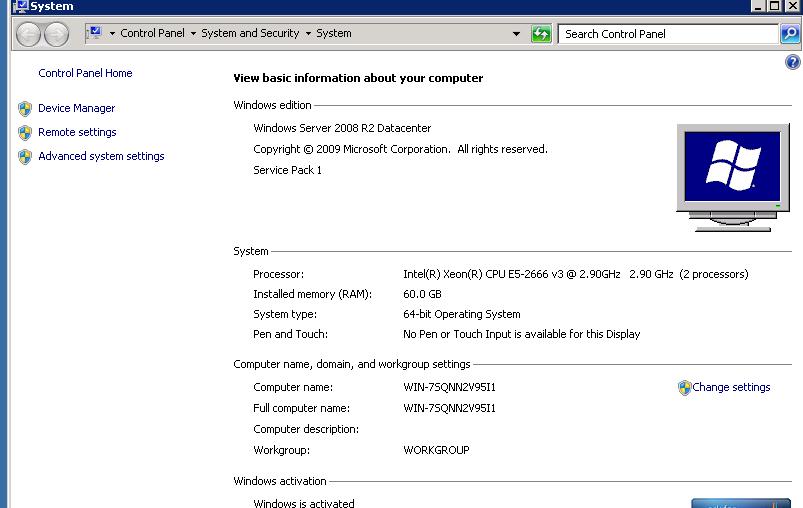
Task: Click the Forward navigation arrow
Action: pos(56,34)
